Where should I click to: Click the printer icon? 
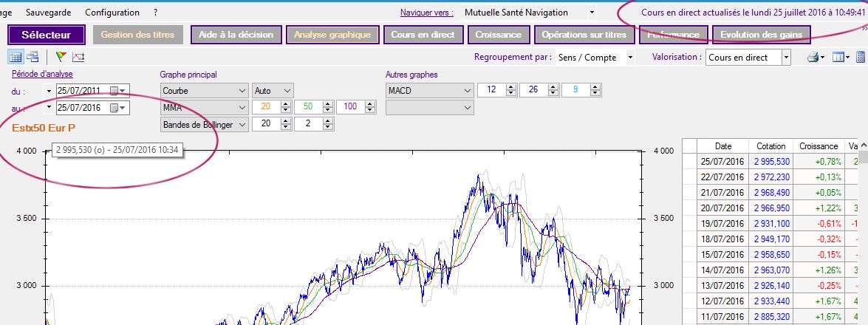[x=813, y=57]
